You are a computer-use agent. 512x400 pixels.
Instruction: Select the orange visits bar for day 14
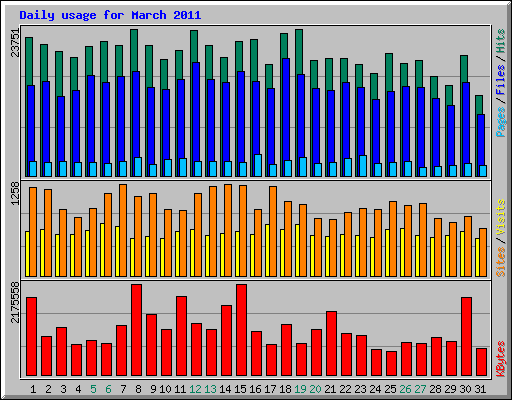228,230
